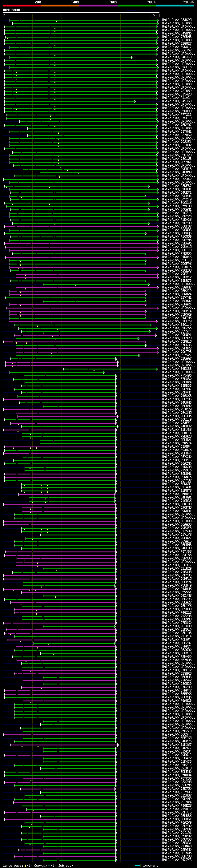Open hit UniRef100_B2GUE7
This screenshot has width=197, height=868.
pyautogui.click(x=177, y=43)
